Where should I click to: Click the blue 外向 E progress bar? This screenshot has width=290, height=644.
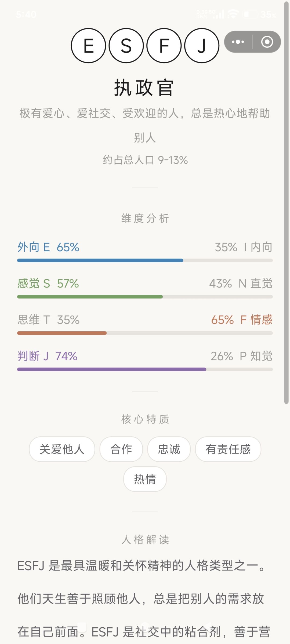145,260
